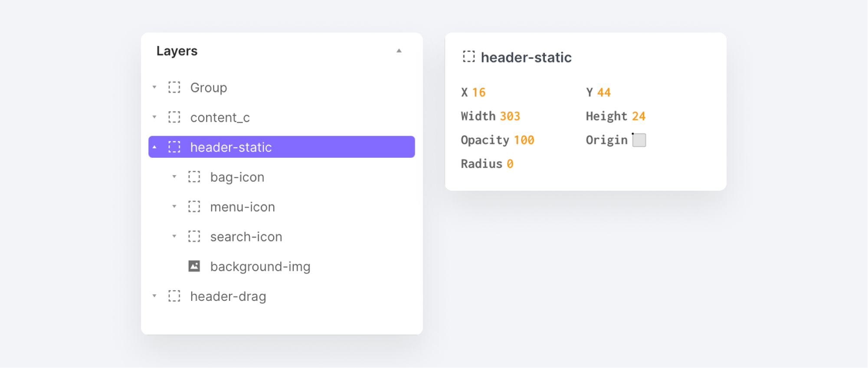Viewport: 868px width, 368px height.
Task: Expand the menu-icon layer arrow
Action: click(x=174, y=207)
